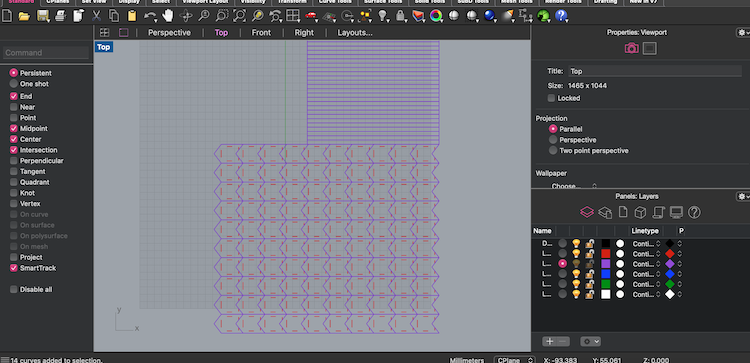The width and height of the screenshot is (750, 363).
Task: Change the purple layer color swatch
Action: [606, 264]
